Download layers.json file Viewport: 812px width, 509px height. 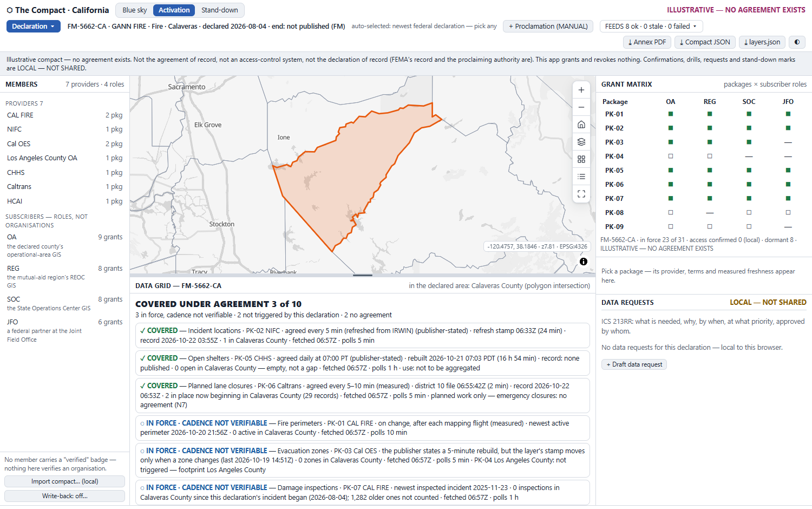762,42
